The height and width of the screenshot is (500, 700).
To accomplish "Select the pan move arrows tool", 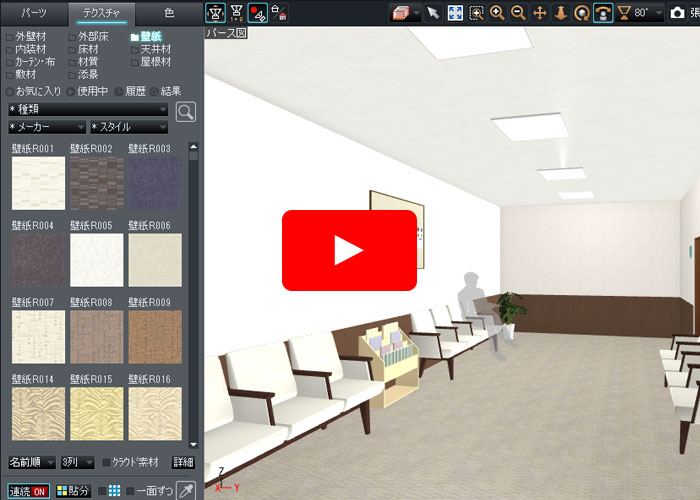I will [540, 13].
